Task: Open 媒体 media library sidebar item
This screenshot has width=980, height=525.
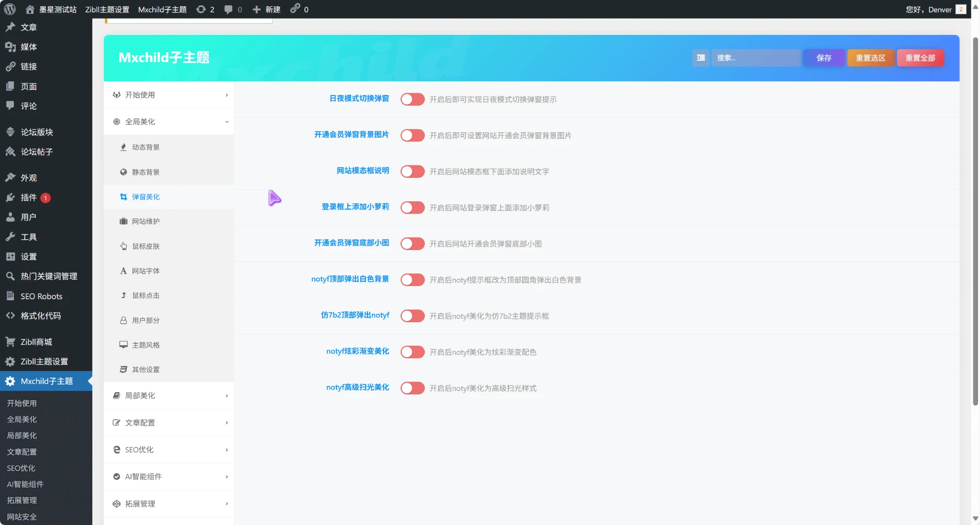Action: (29, 47)
